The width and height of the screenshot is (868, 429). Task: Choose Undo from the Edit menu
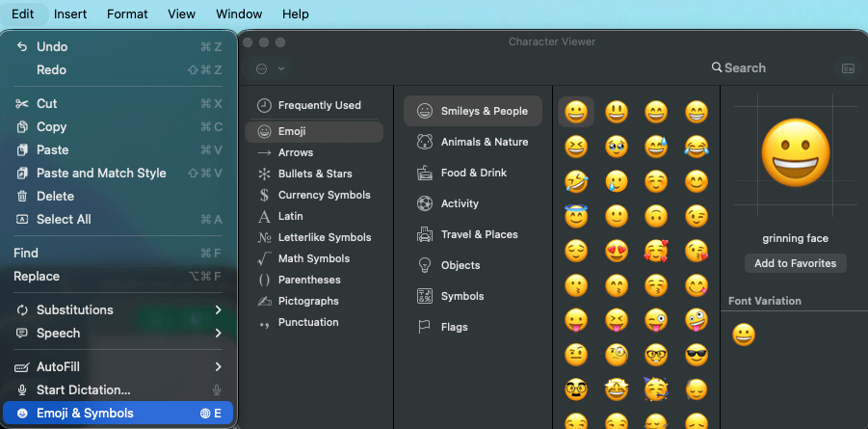118,47
